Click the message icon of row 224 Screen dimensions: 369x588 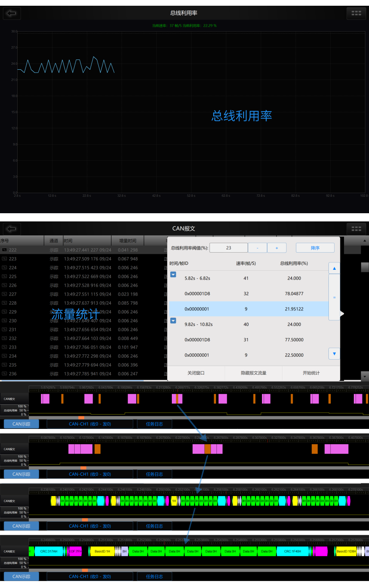[x=4, y=267]
